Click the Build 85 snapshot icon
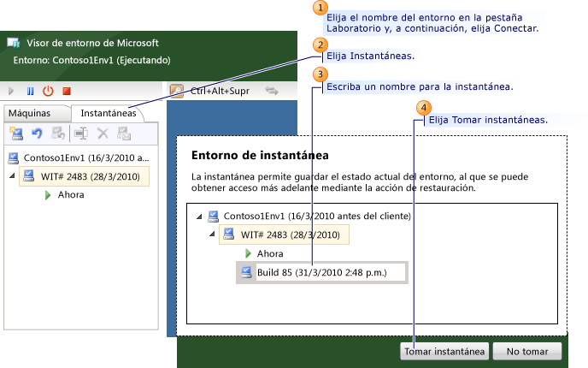The height and width of the screenshot is (368, 588). (246, 272)
